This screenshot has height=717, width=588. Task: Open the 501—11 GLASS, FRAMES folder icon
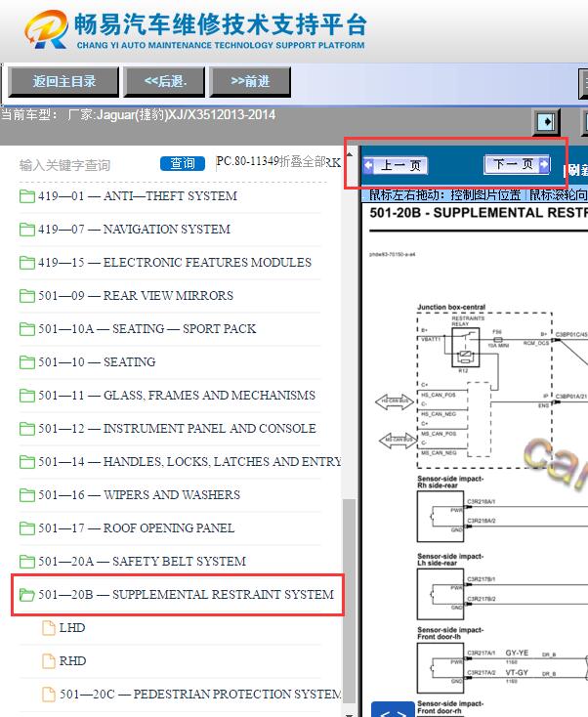point(27,396)
